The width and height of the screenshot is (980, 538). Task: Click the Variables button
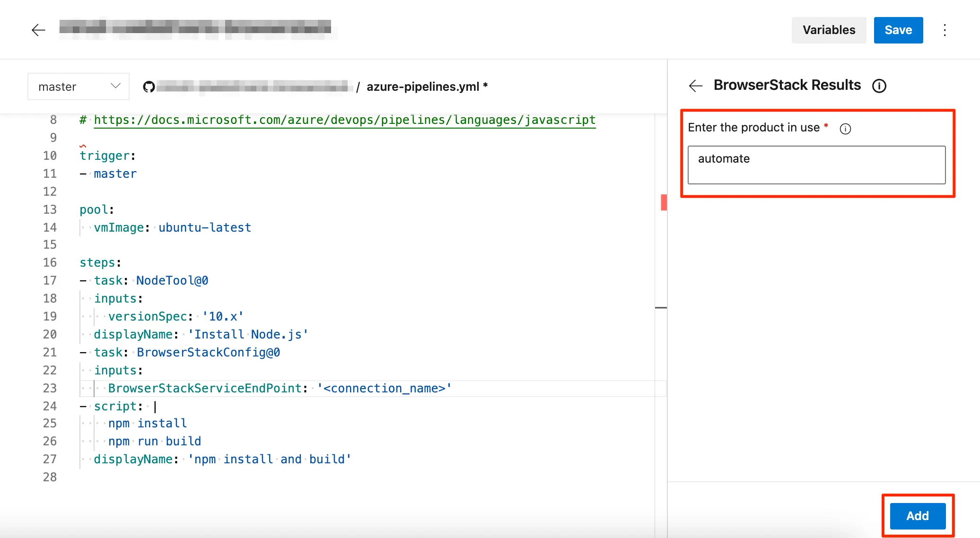[x=829, y=30]
